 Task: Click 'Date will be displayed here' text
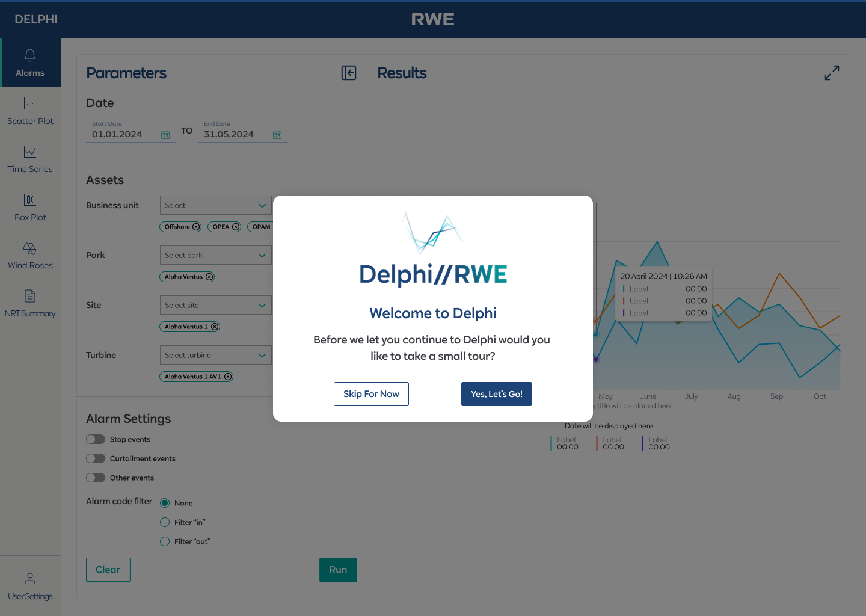(609, 426)
